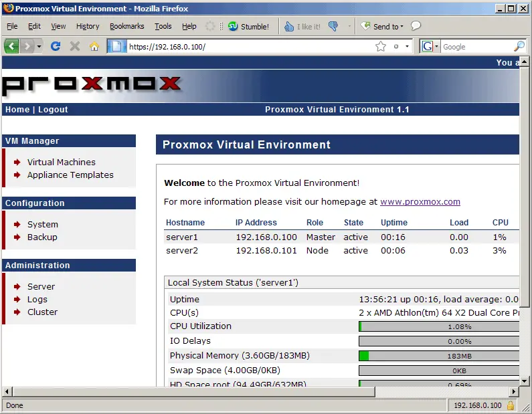Go to the Firefox Home icon
This screenshot has height=414, width=532.
(94, 46)
